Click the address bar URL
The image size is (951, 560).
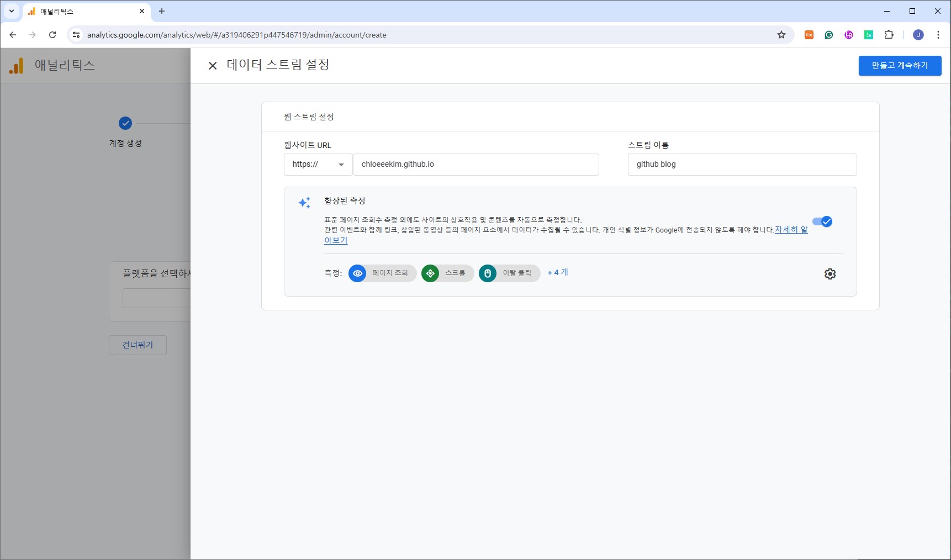coord(237,35)
